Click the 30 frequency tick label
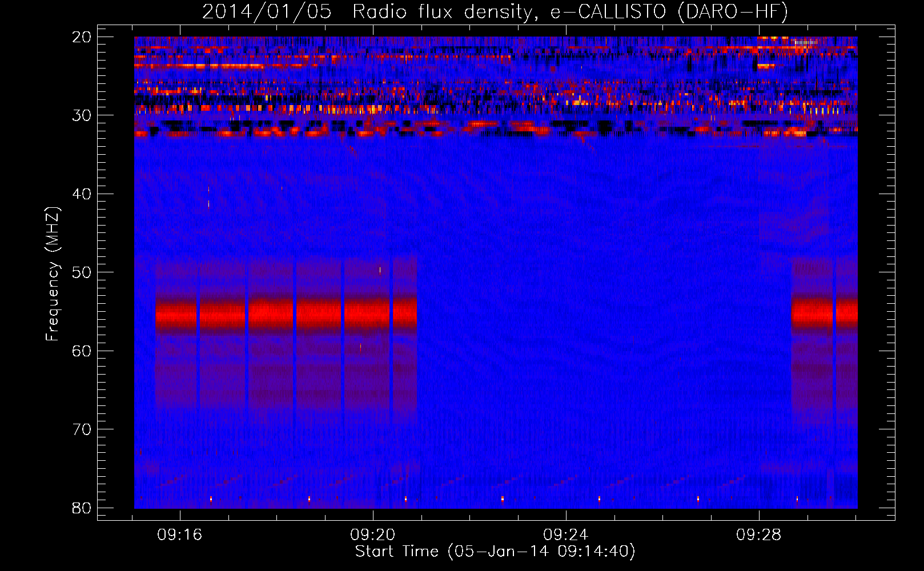The image size is (924, 571). tap(82, 115)
